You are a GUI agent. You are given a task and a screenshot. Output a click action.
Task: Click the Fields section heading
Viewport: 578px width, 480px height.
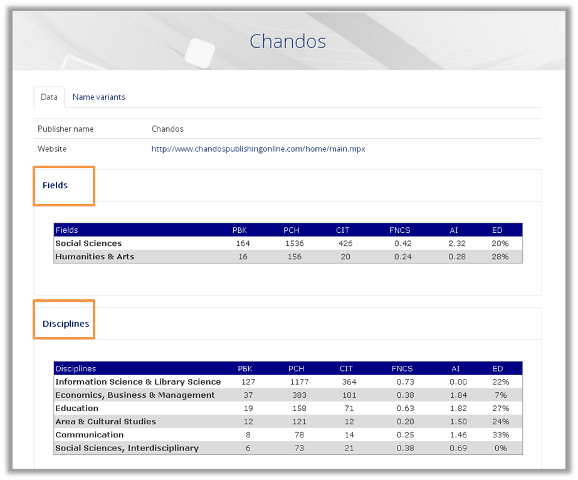click(x=55, y=185)
